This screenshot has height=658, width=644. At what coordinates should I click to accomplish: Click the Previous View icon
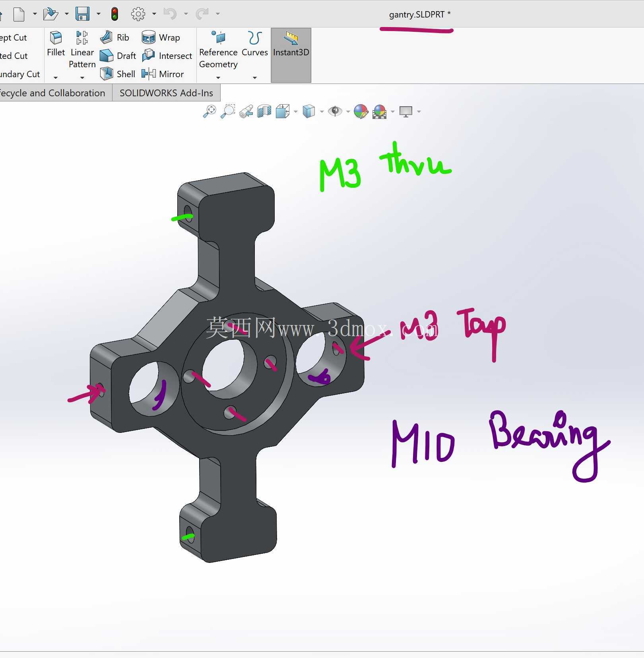pos(246,111)
